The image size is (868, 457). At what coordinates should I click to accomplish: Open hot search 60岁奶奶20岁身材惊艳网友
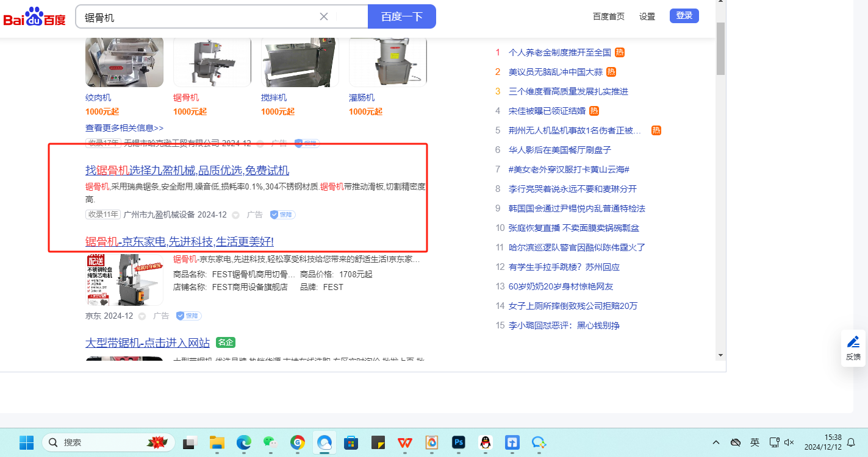561,286
